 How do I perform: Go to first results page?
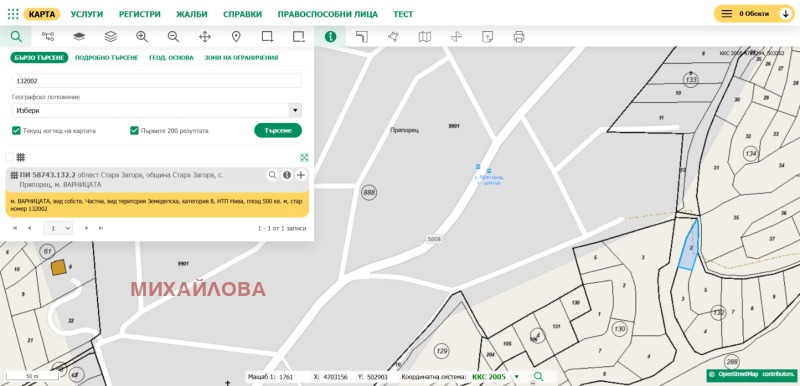click(x=15, y=228)
